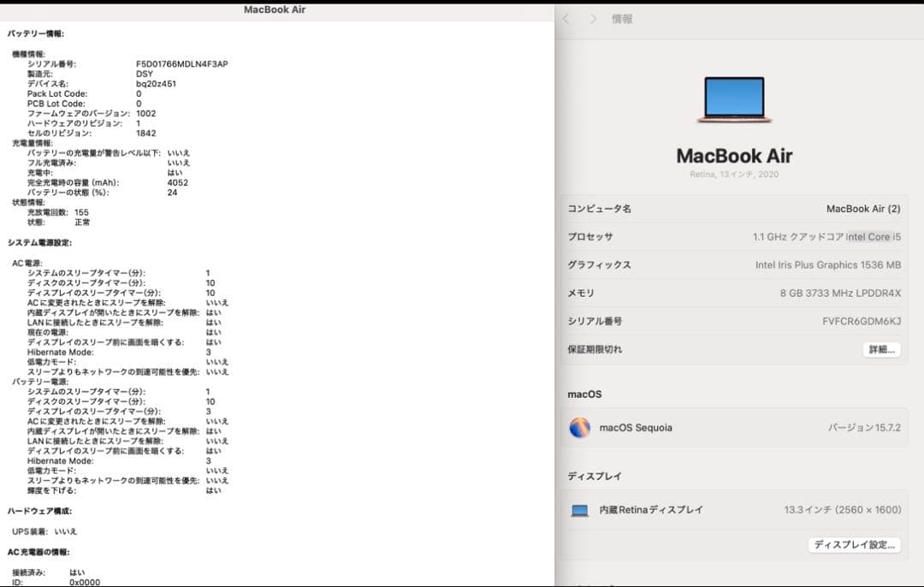Click full charge capacity 4052

pyautogui.click(x=178, y=183)
